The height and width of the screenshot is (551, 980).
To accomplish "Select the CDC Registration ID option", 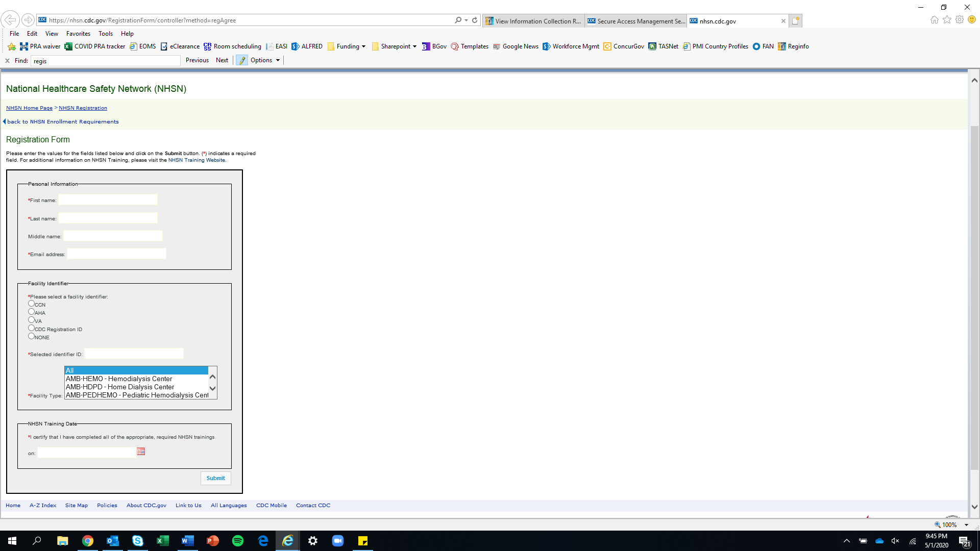I will (32, 328).
